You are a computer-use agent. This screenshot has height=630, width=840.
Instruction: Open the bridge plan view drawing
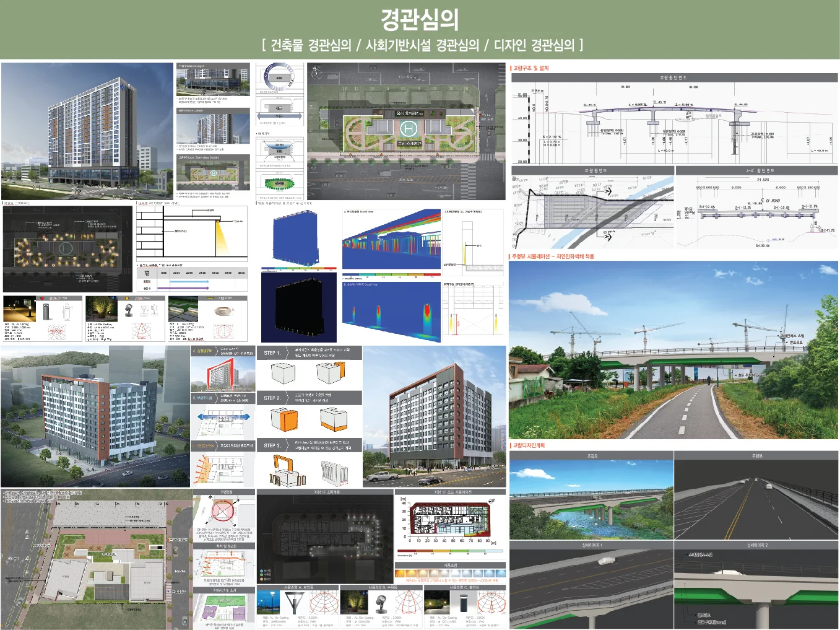tap(592, 212)
